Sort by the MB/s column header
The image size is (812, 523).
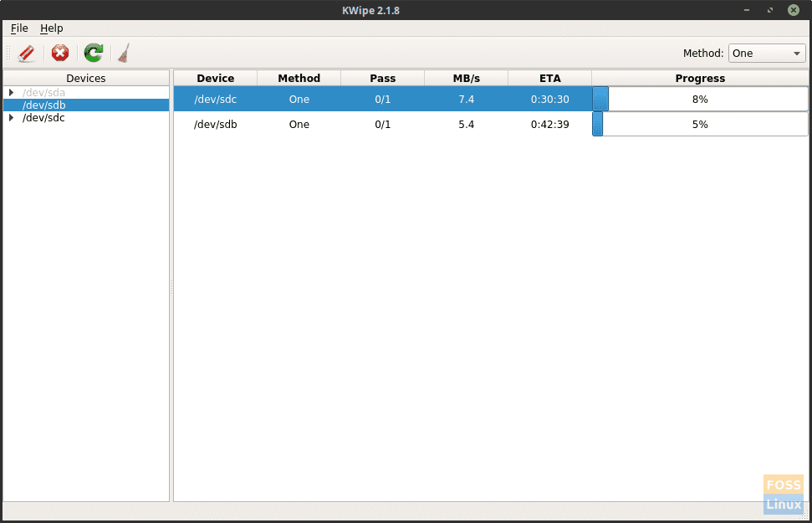(x=466, y=79)
